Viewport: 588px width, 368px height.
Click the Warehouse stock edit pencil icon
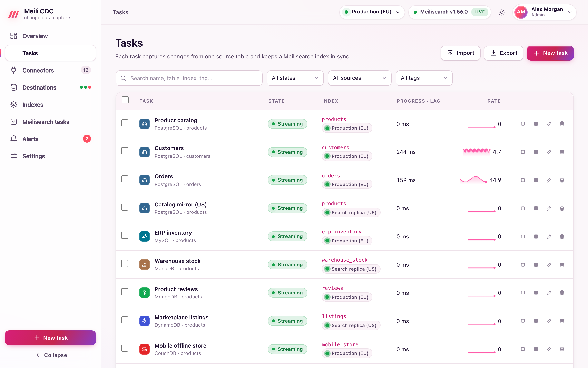tap(549, 265)
